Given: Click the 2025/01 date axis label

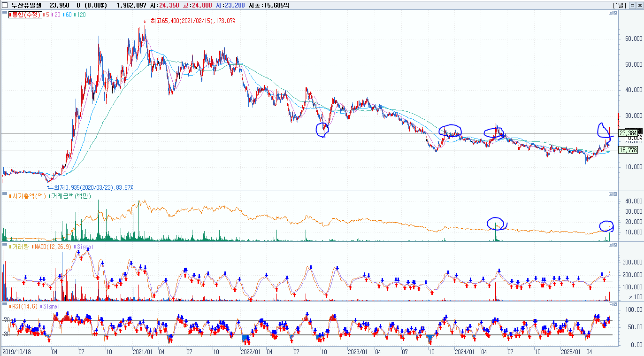Looking at the screenshot, I should coord(571,351).
